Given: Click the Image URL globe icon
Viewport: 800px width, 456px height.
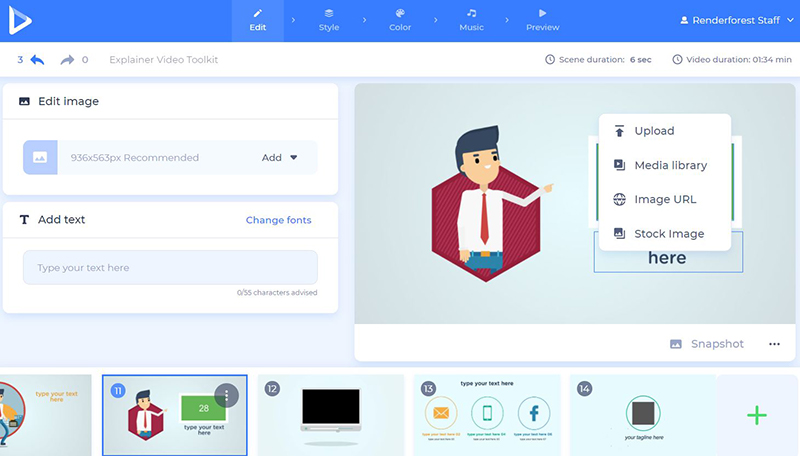Looking at the screenshot, I should click(619, 199).
